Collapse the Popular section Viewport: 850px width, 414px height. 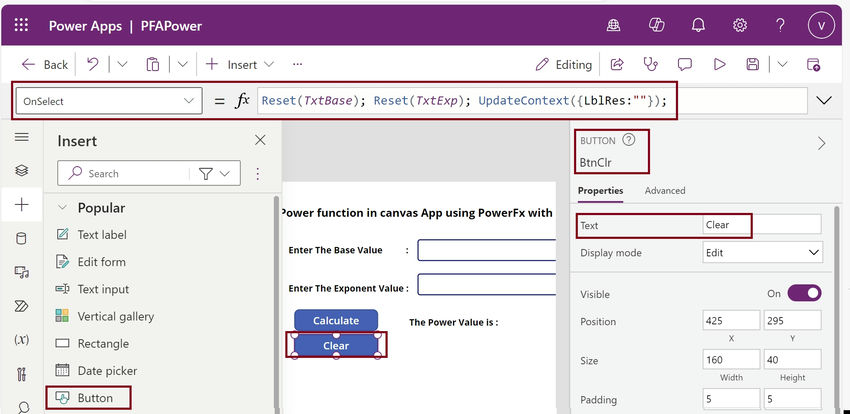63,208
